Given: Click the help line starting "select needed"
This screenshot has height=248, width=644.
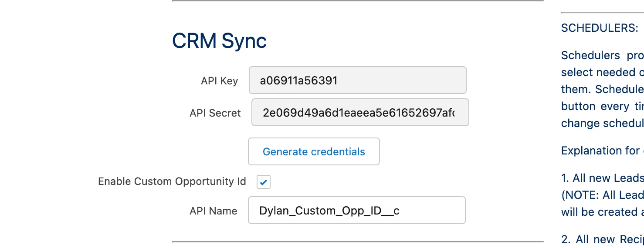Looking at the screenshot, I should 602,72.
